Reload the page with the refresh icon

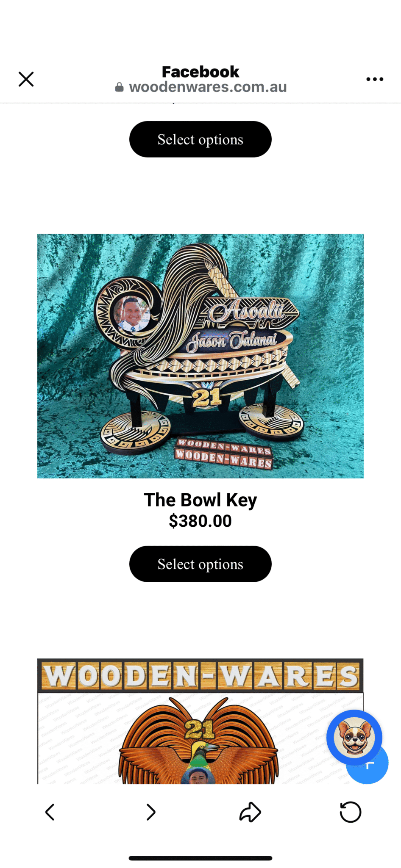(351, 812)
